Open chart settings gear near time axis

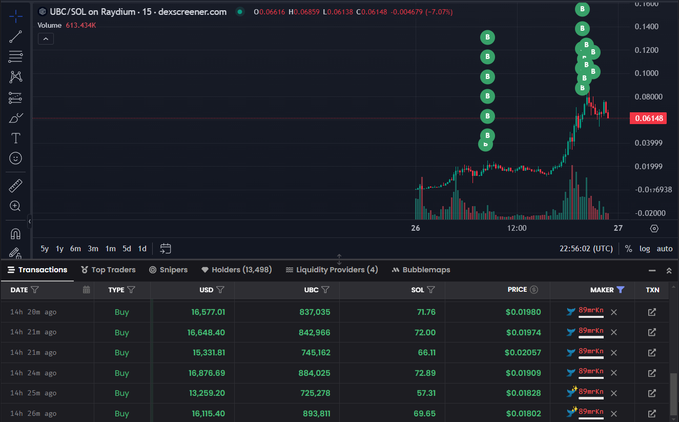point(654,228)
